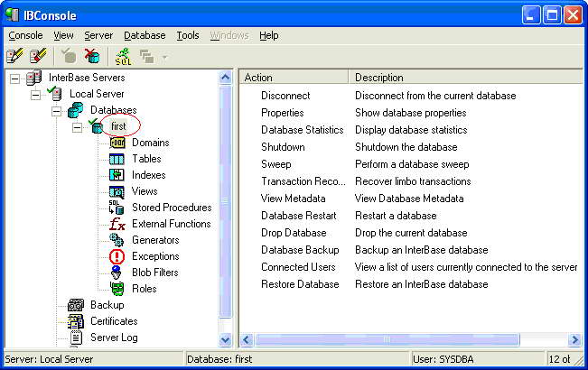The height and width of the screenshot is (370, 588).
Task: Click the Backup node icon
Action: (75, 305)
